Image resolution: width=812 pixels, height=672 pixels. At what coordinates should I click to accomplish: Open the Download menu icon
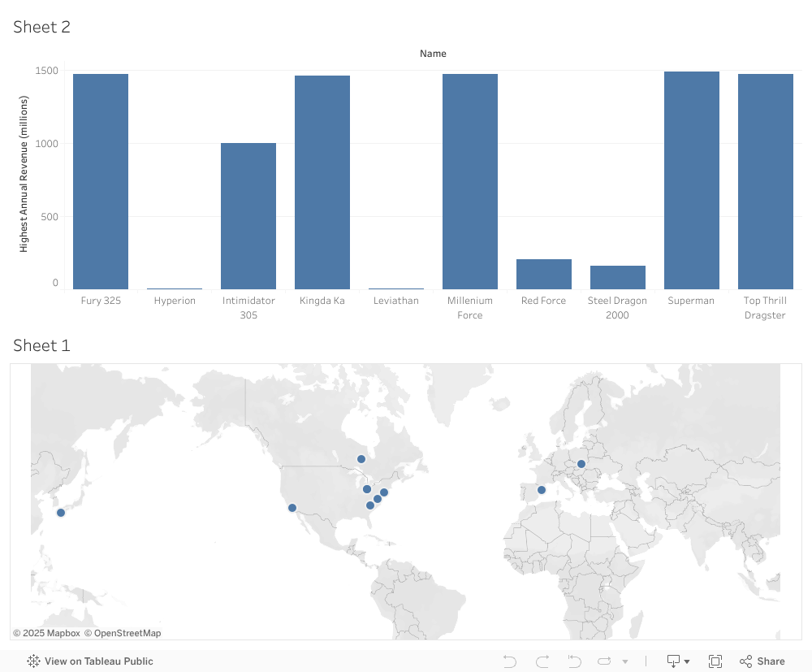point(678,661)
